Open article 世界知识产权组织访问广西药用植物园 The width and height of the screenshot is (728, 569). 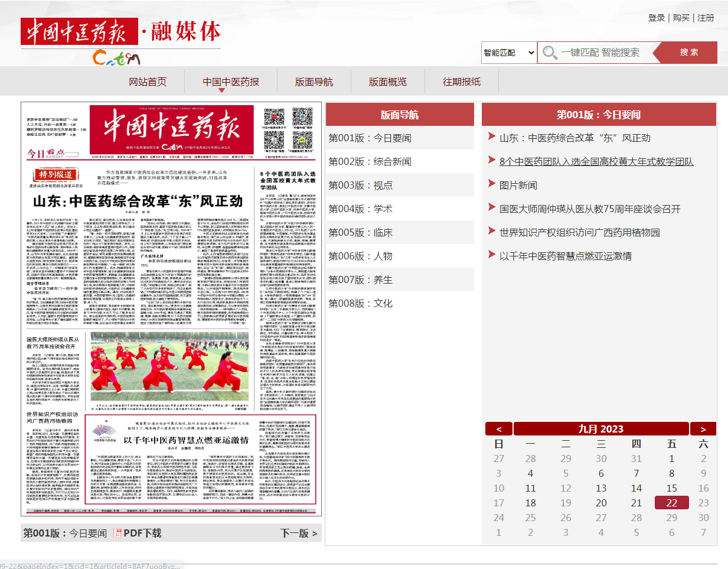(x=580, y=232)
